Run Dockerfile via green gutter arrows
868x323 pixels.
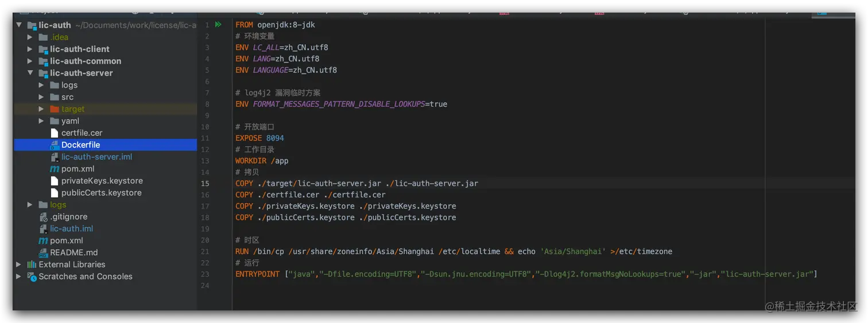tap(218, 25)
